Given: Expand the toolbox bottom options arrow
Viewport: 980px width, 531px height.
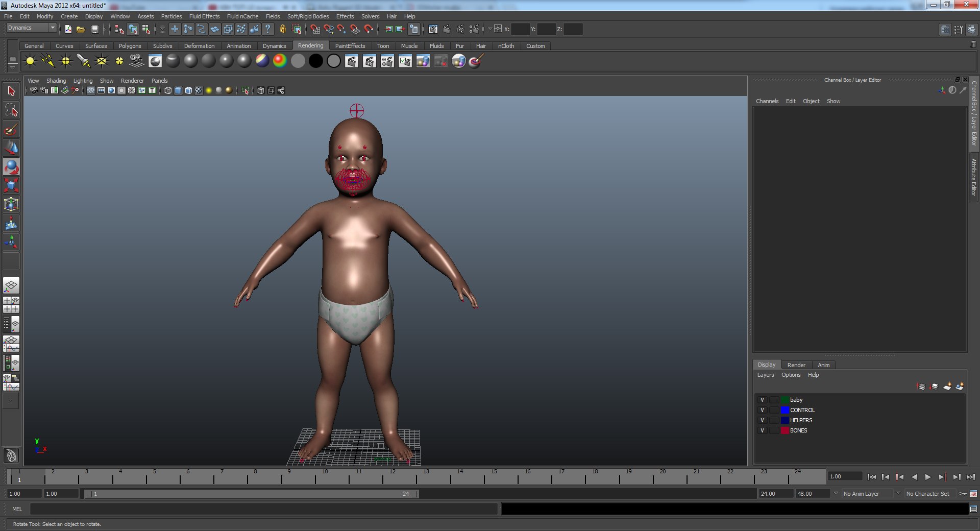Looking at the screenshot, I should point(10,400).
